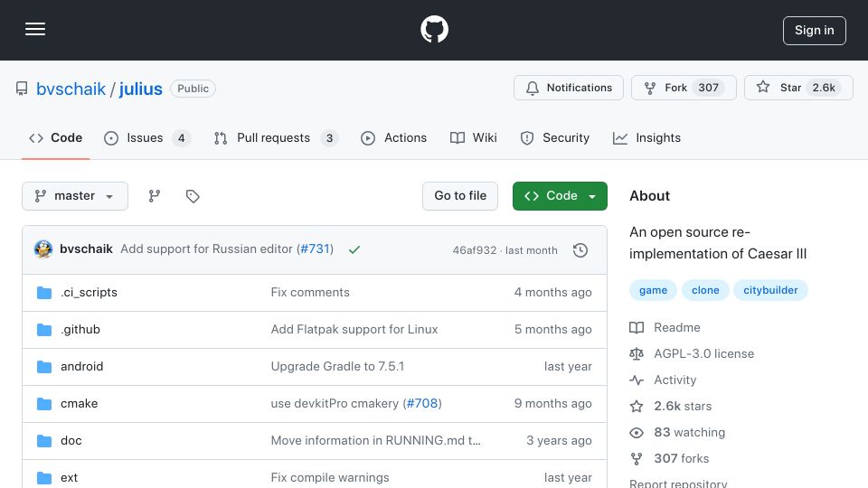
Task: Open the android folder
Action: (x=82, y=366)
